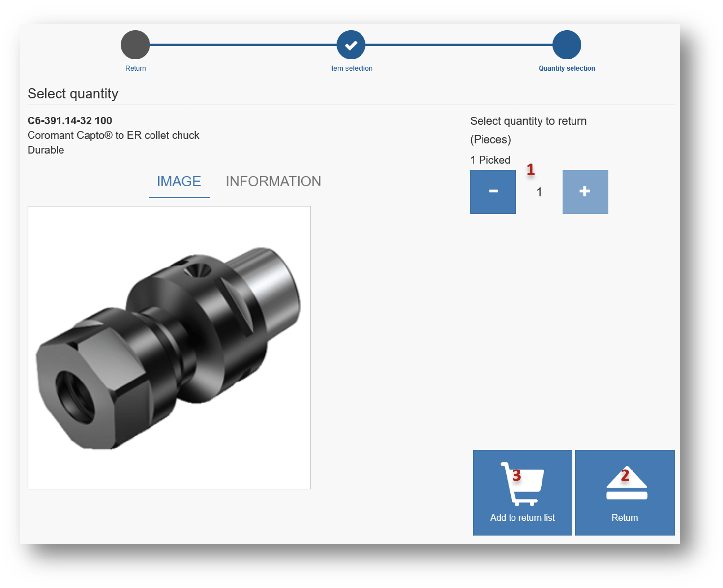Image resolution: width=723 pixels, height=588 pixels.
Task: Decrease return quantity with minus button
Action: pyautogui.click(x=493, y=192)
